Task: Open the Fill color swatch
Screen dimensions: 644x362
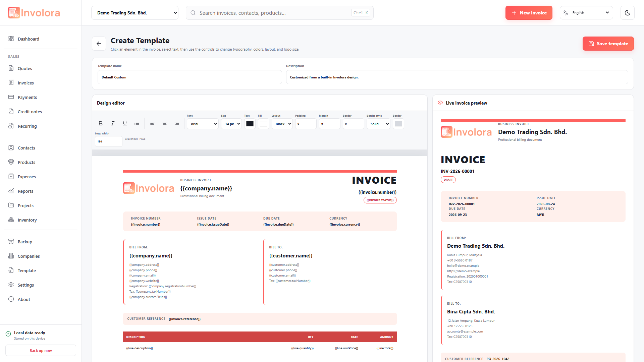Action: tap(264, 124)
